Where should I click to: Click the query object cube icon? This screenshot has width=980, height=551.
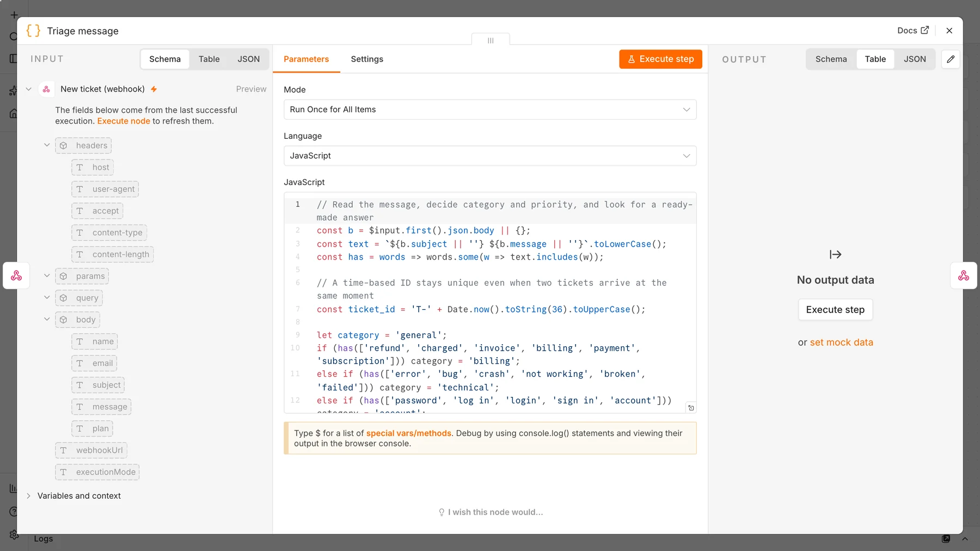click(x=64, y=298)
